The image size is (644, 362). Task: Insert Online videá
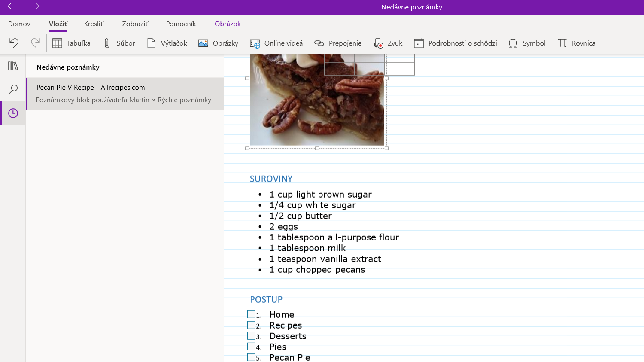point(276,43)
